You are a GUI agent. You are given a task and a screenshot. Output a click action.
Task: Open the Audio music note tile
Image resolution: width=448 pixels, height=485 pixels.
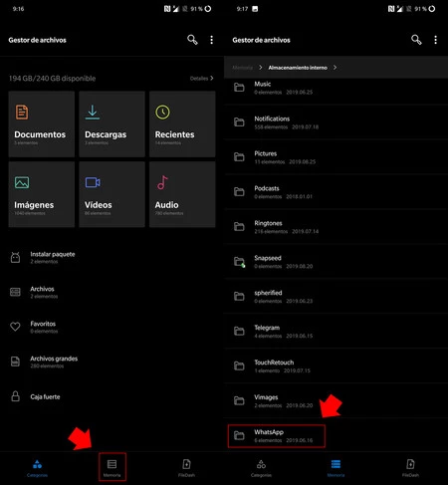pyautogui.click(x=182, y=194)
